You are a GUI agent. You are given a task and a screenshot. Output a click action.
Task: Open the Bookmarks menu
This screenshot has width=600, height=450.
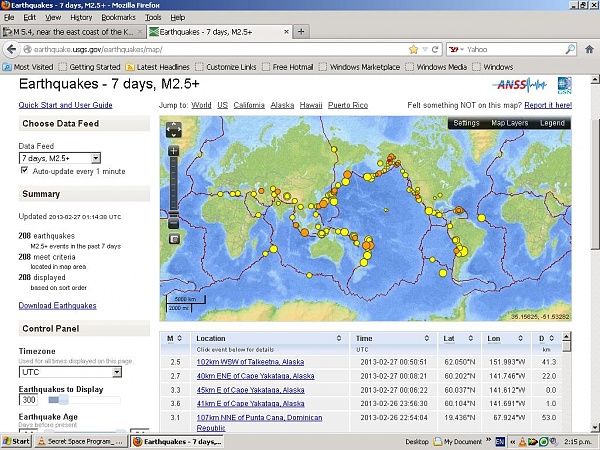(x=118, y=17)
